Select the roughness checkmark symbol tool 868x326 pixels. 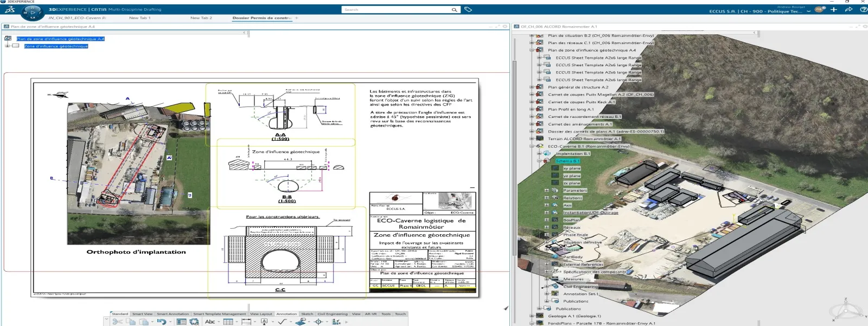(282, 322)
